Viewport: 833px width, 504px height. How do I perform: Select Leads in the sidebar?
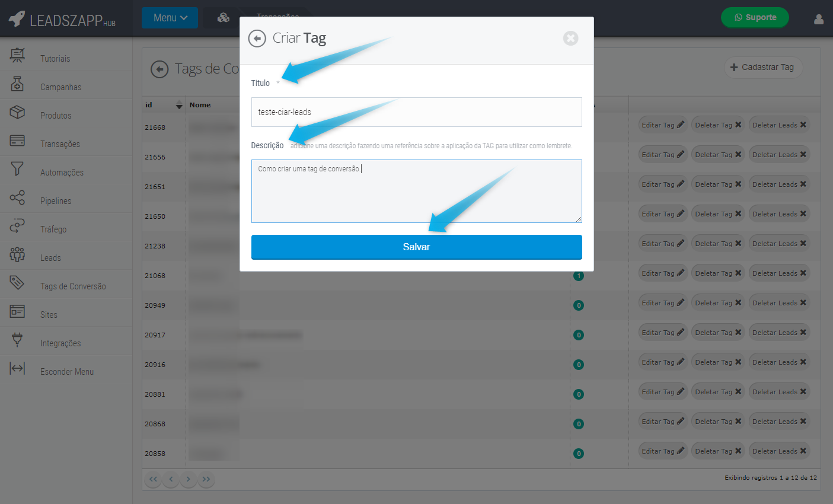point(50,258)
